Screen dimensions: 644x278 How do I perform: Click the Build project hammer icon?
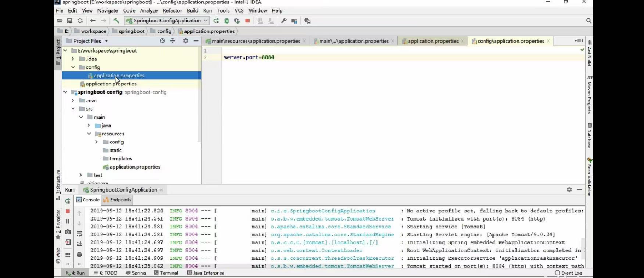pos(116,21)
